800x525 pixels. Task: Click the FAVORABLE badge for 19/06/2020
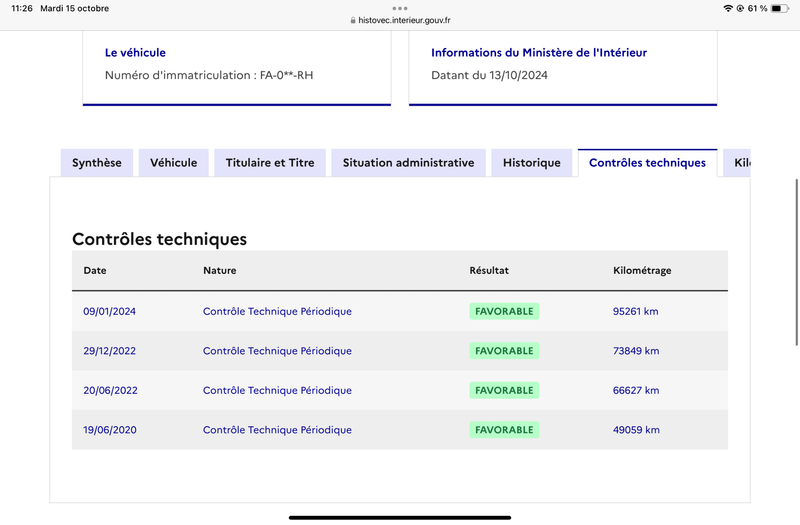coord(504,430)
